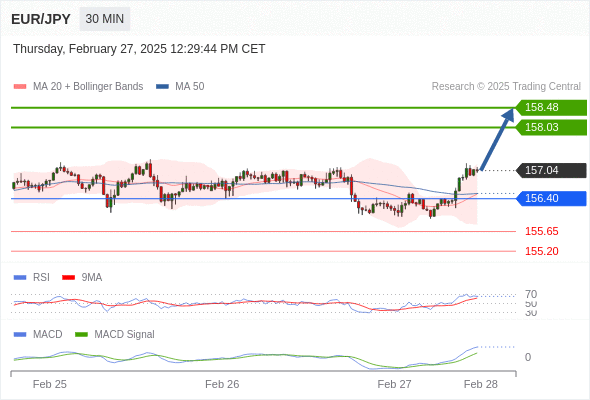The width and height of the screenshot is (590, 400).
Task: Click the 158.03 resistance price tag
Action: pyautogui.click(x=551, y=128)
